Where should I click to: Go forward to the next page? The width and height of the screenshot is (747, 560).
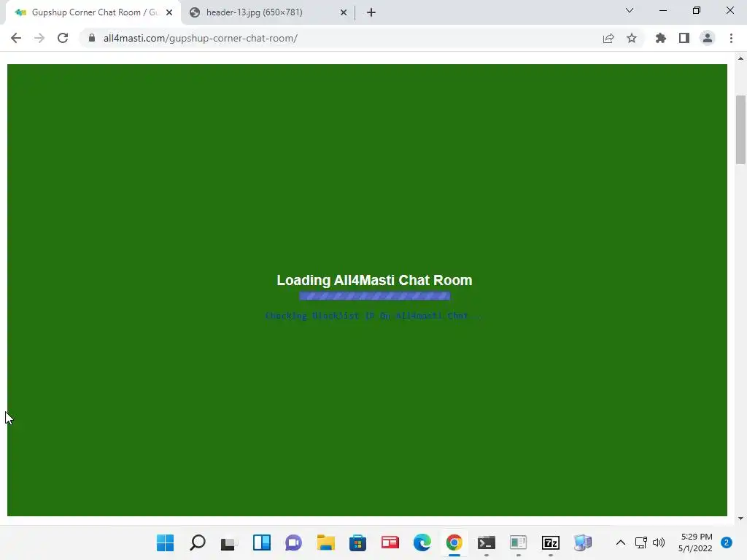click(x=39, y=38)
